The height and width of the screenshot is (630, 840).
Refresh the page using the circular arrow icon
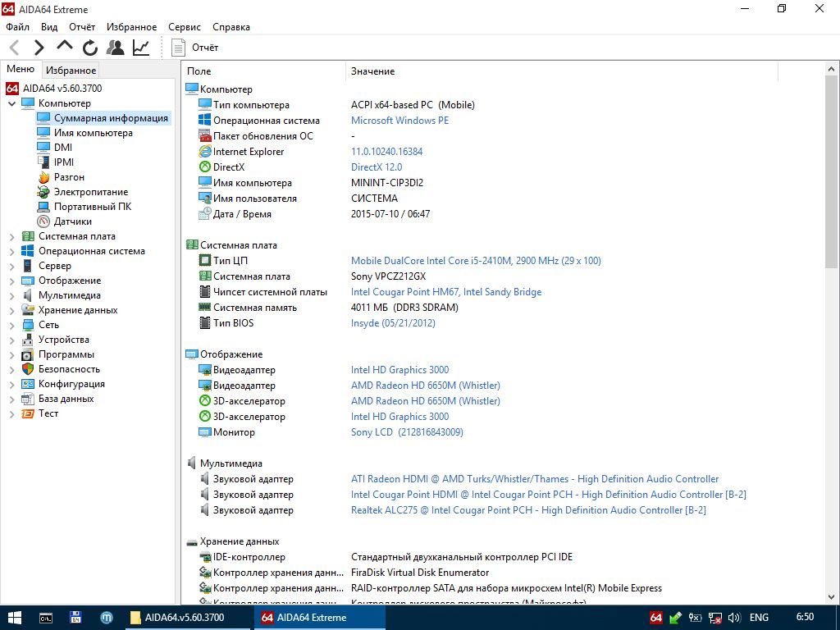pyautogui.click(x=90, y=48)
